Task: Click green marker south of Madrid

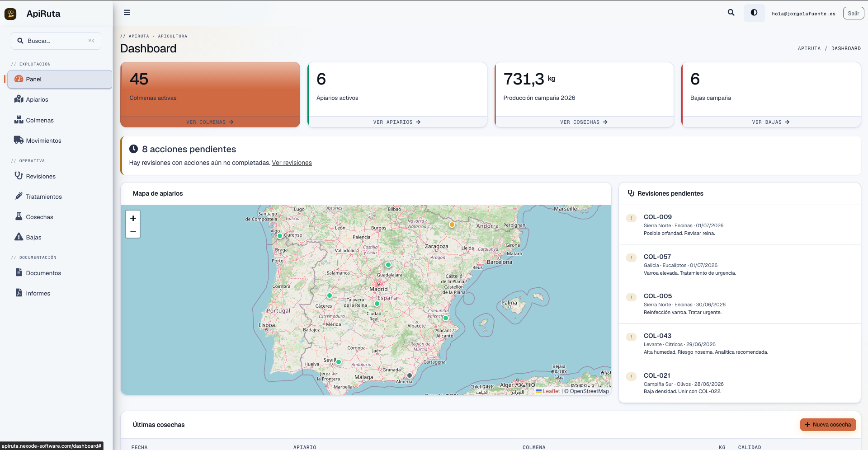Action: pos(377,304)
